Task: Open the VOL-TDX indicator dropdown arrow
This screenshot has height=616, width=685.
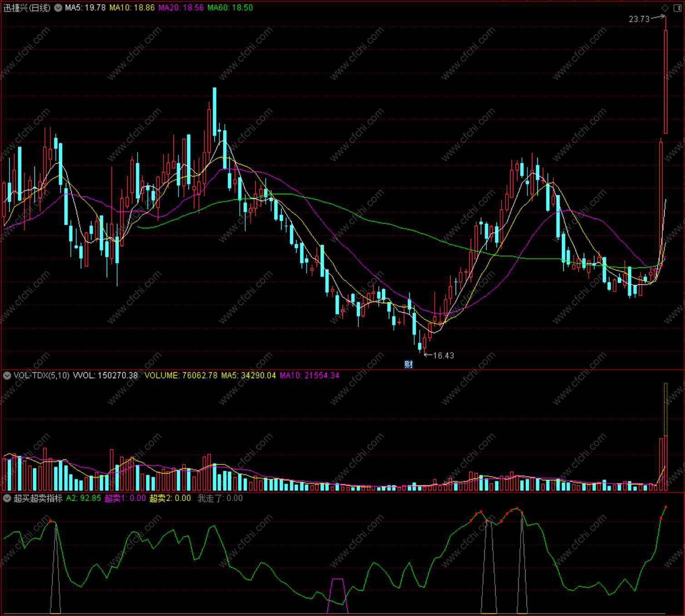Action: pos(7,375)
